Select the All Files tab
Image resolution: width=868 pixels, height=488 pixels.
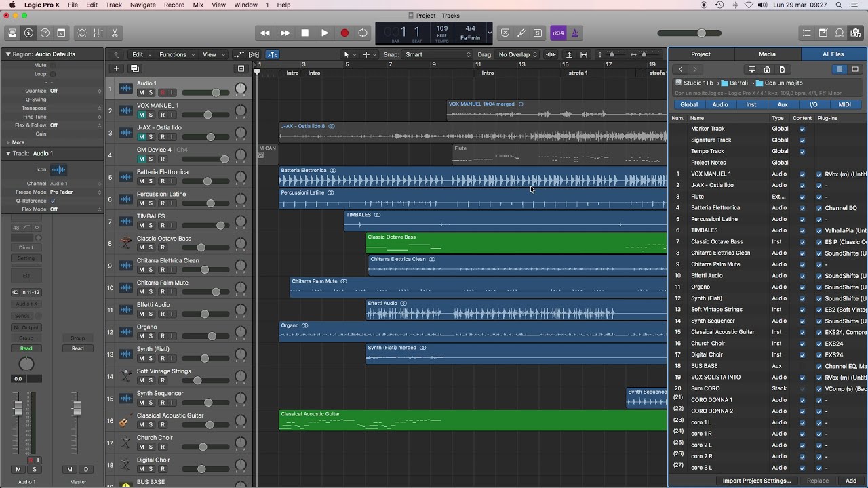(x=833, y=54)
